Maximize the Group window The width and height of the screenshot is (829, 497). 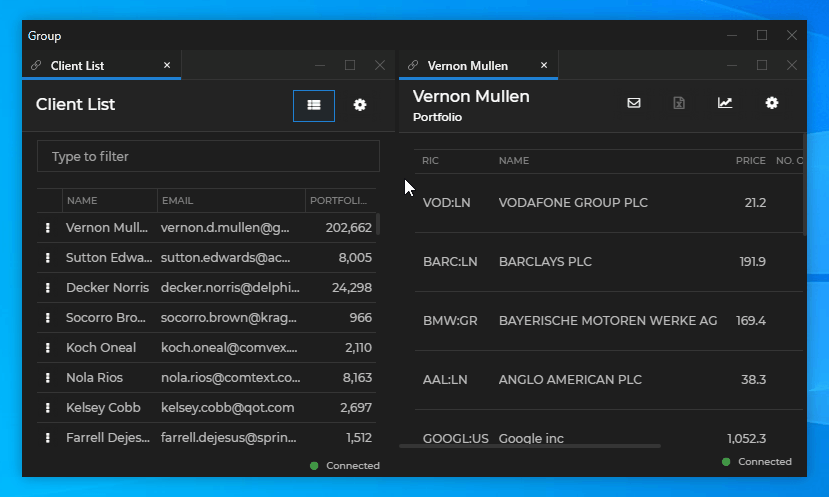(762, 35)
